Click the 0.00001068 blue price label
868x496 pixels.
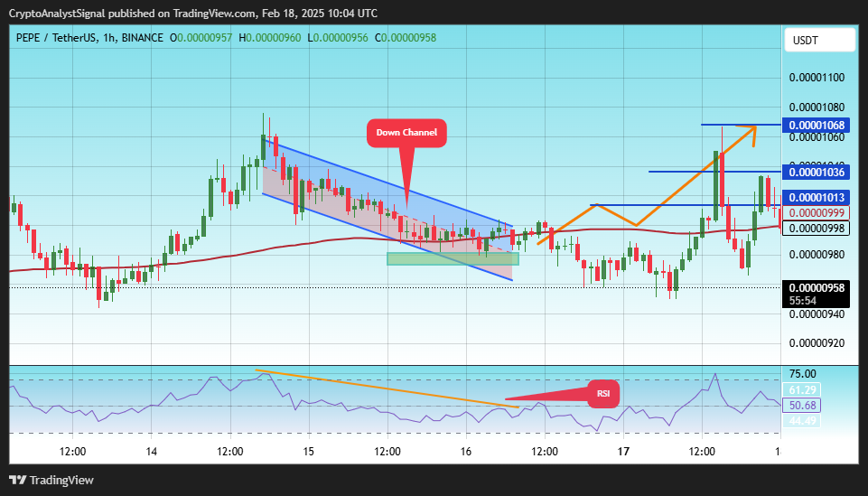(x=817, y=125)
